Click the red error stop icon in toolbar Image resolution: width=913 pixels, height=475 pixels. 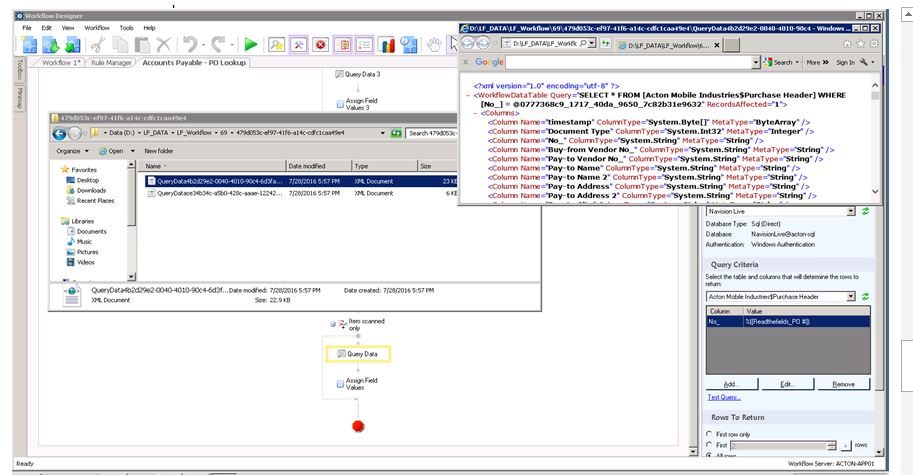(x=320, y=45)
